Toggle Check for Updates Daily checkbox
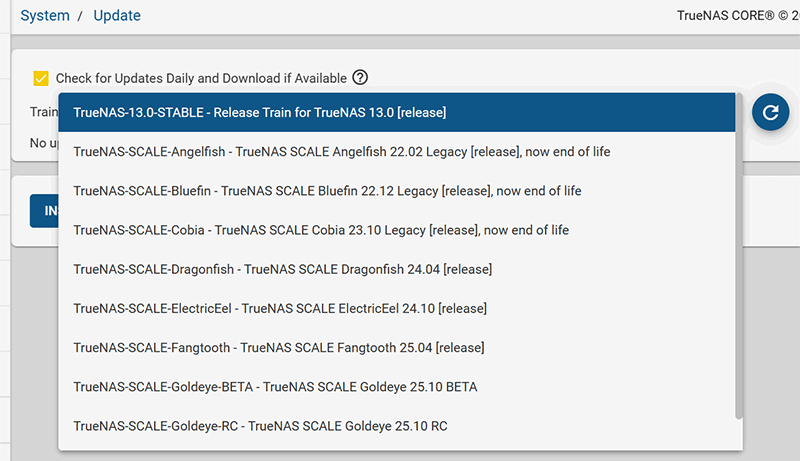 41,78
